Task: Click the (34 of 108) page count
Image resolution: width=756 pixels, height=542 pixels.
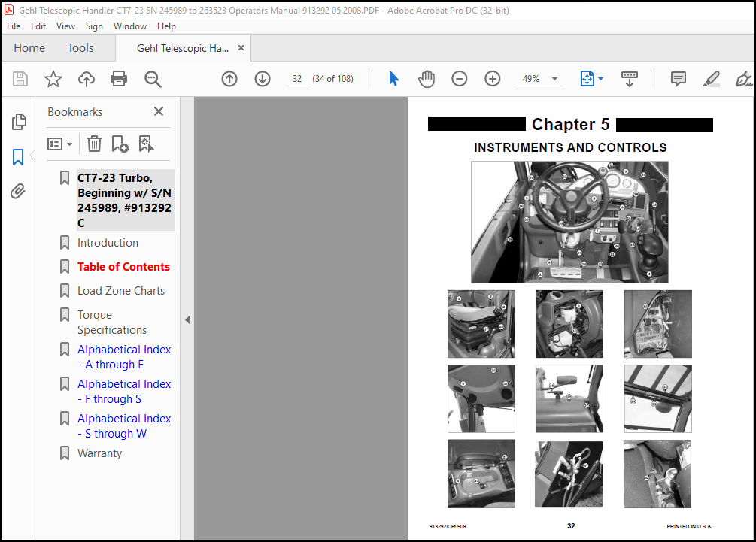Action: point(332,78)
